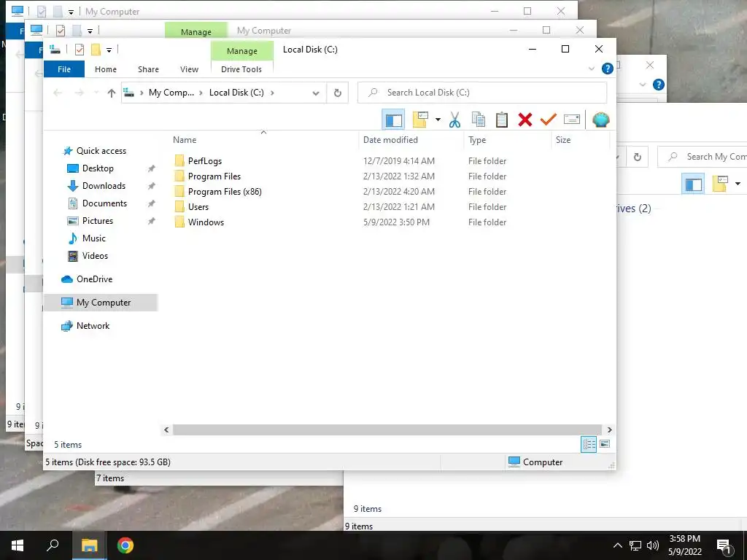Image resolution: width=747 pixels, height=560 pixels.
Task: Click Local Disk (C:) breadcrumb in address bar
Action: coord(236,93)
